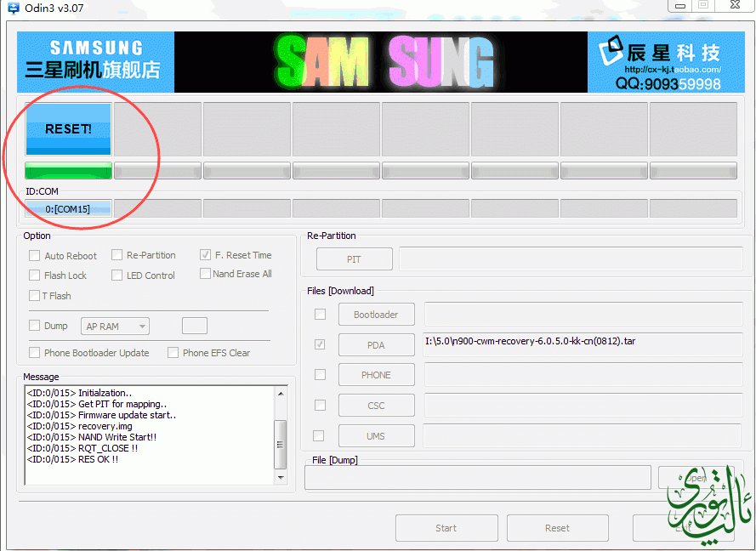This screenshot has height=551, width=756.
Task: Click the Start button
Action: (446, 528)
